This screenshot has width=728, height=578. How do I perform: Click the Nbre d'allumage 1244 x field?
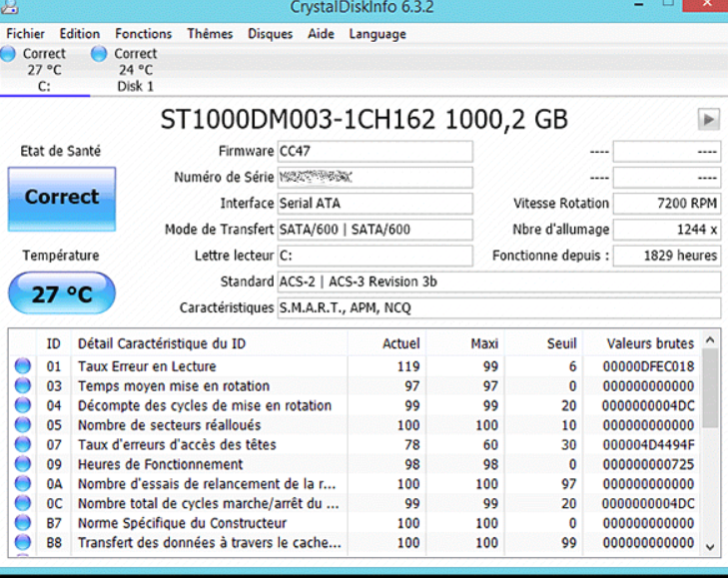pos(667,230)
